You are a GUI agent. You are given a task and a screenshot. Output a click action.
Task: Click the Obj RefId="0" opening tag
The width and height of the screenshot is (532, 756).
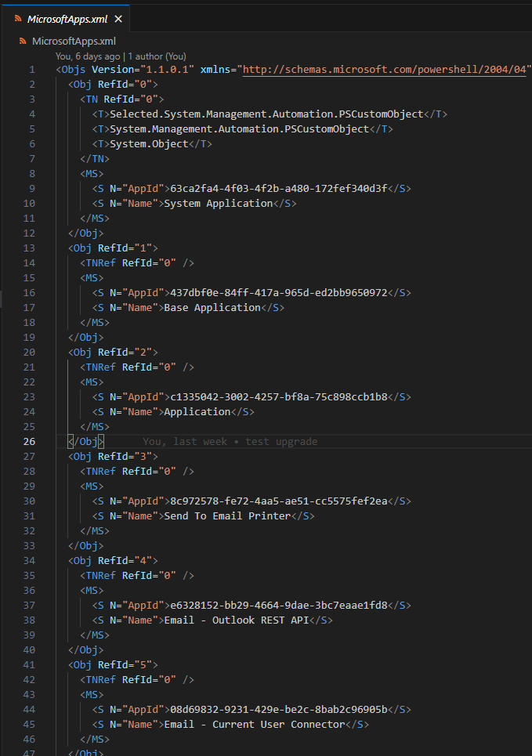pyautogui.click(x=113, y=85)
